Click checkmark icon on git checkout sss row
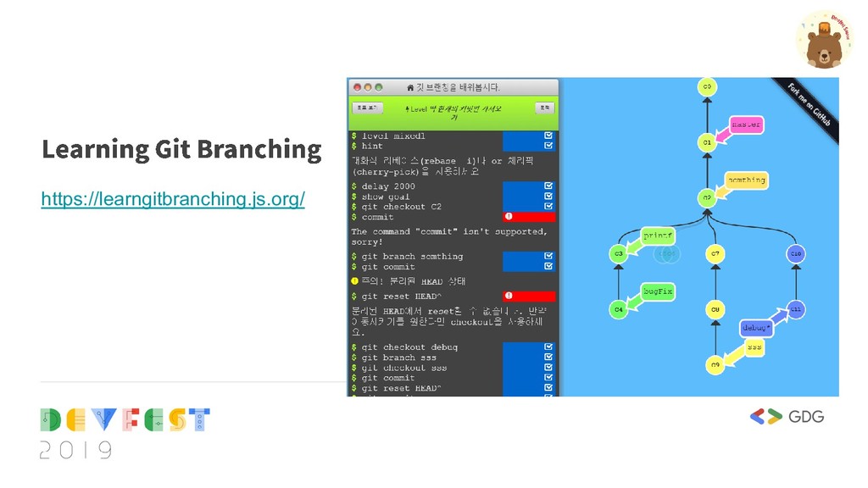Screen dimensions: 868x488 click(x=548, y=367)
